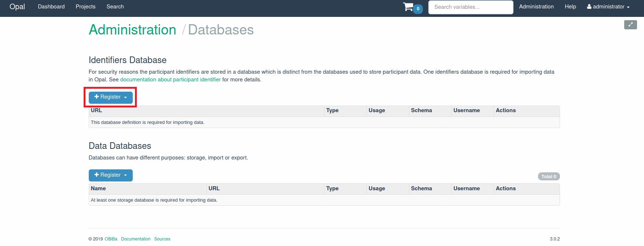Go to Projects in the navbar
Screen dimensions: 644x246
coord(85,7)
